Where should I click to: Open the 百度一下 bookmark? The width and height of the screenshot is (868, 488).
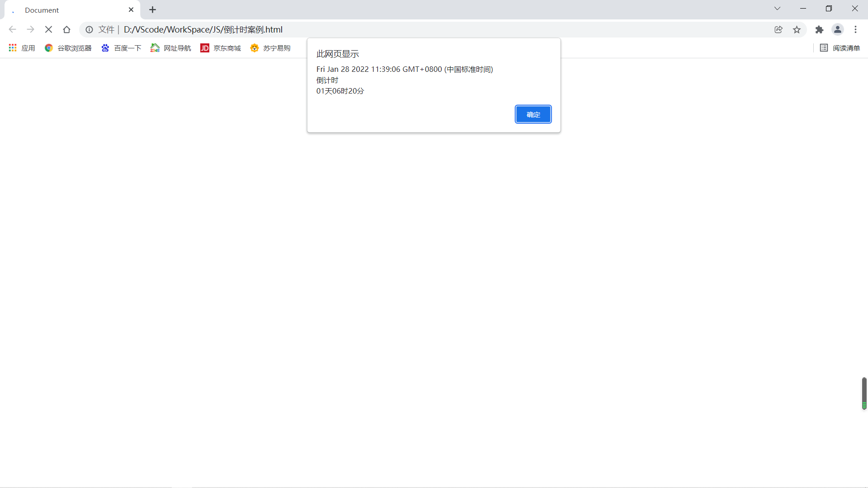[x=121, y=48]
